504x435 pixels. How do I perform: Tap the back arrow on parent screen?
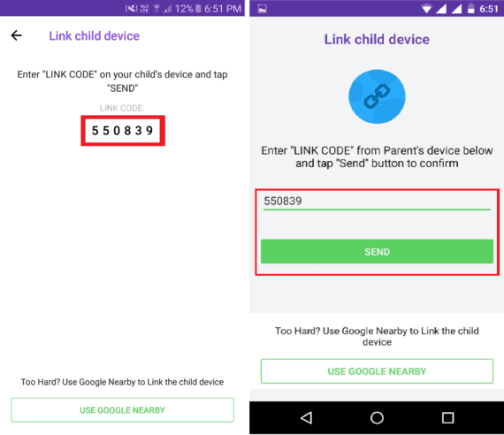click(x=17, y=35)
